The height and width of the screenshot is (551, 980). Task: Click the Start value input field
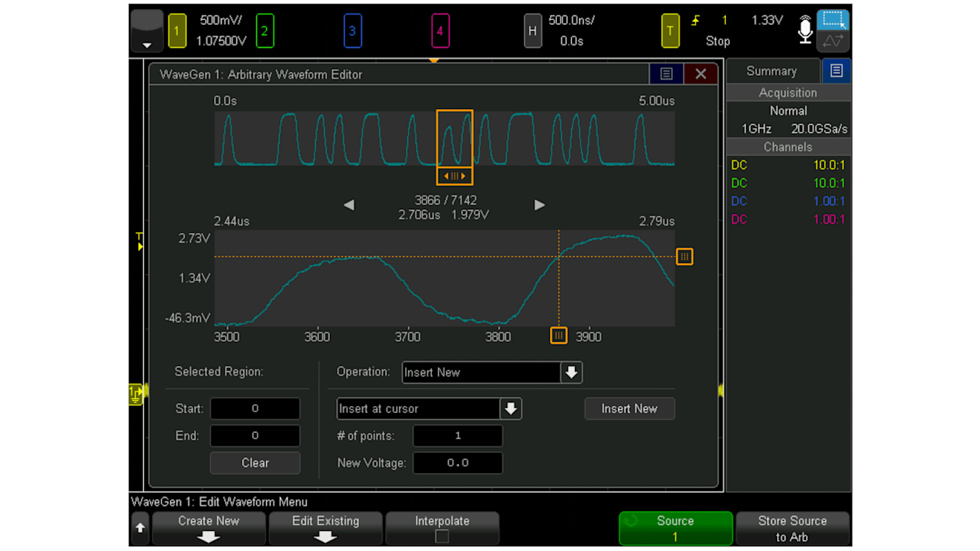coord(255,408)
